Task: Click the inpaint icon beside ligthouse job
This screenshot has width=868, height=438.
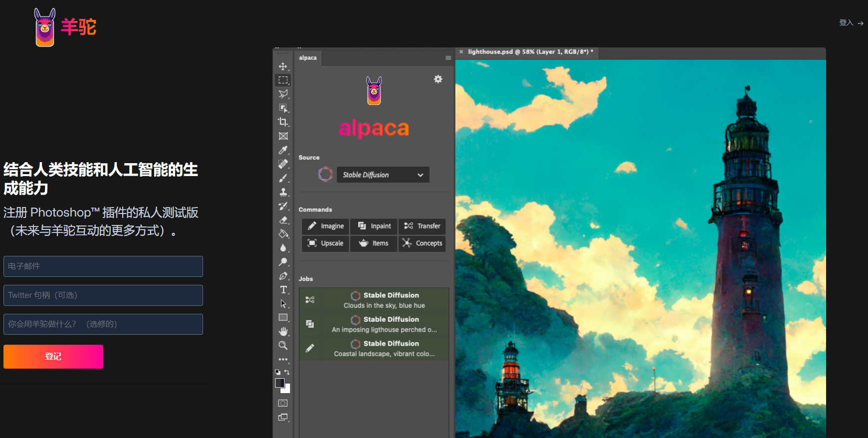Action: click(310, 324)
